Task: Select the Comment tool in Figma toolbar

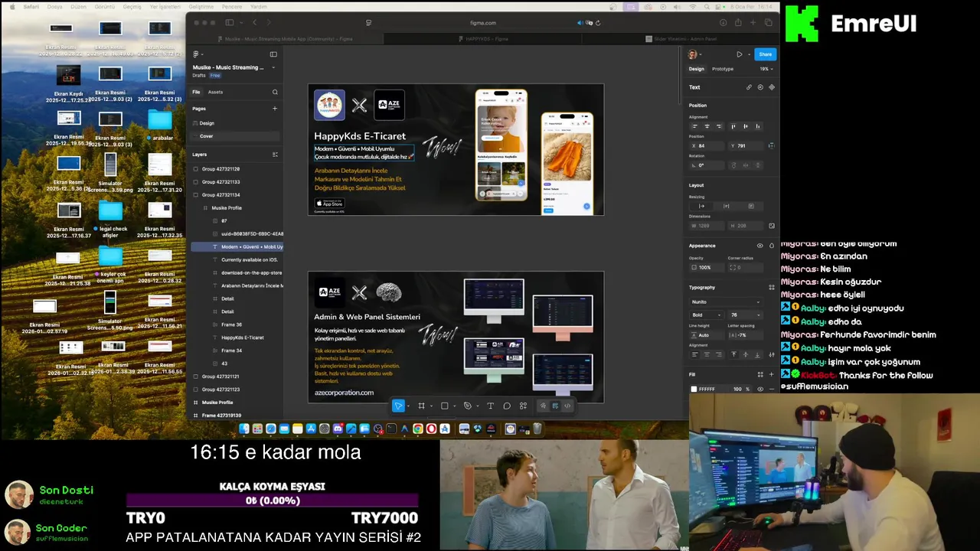Action: coord(507,406)
